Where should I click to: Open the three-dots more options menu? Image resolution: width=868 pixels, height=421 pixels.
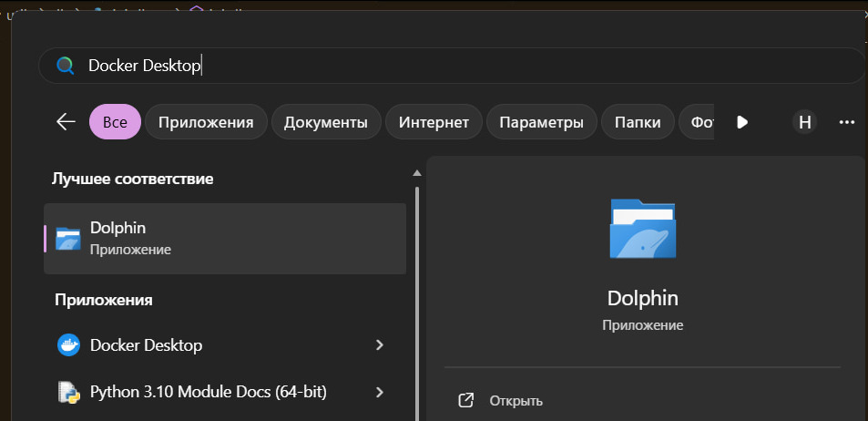click(847, 122)
